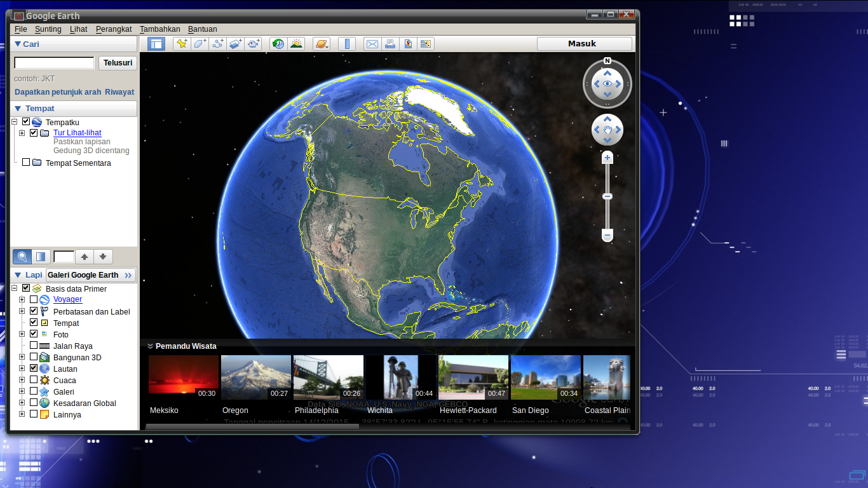
Task: Click the zoom slider handle
Action: pos(607,196)
